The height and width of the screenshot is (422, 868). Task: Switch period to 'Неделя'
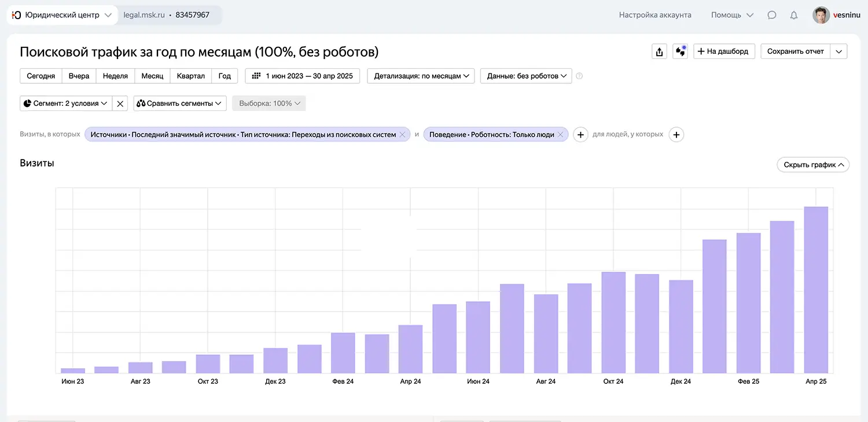[115, 76]
